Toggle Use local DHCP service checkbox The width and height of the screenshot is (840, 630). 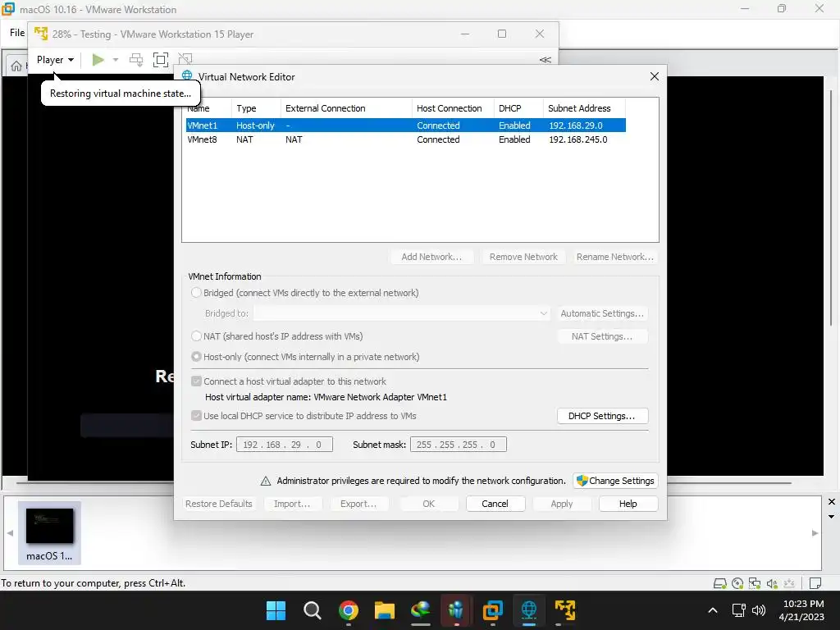click(x=196, y=416)
